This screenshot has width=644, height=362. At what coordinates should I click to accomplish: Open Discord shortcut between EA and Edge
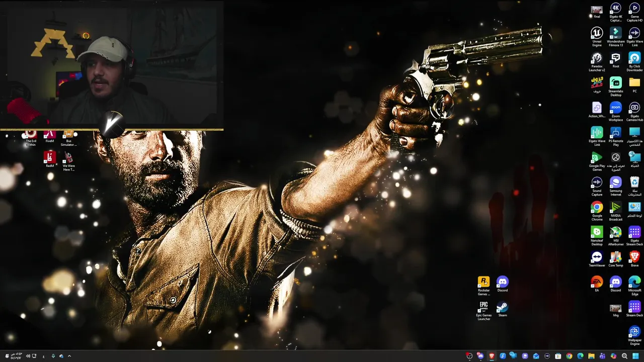pos(615,285)
